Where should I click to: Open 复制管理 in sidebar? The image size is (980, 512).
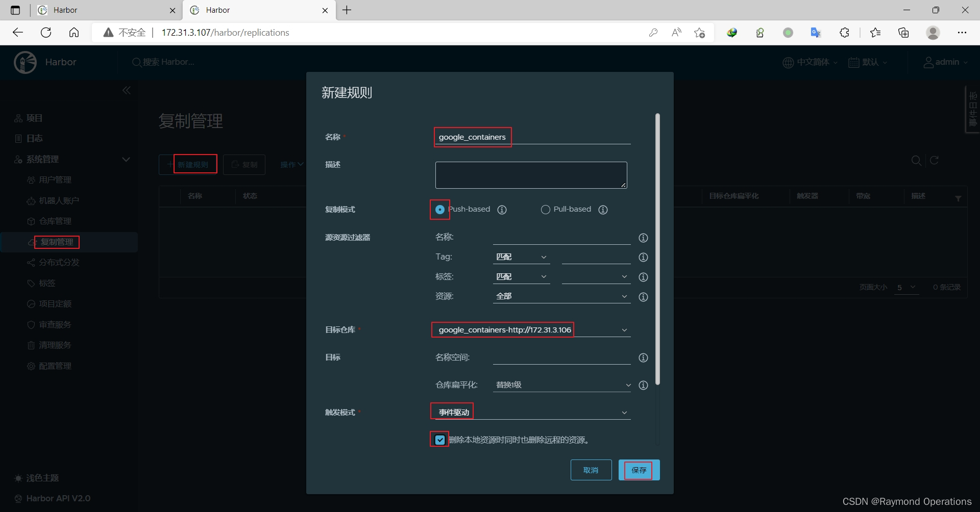click(x=57, y=242)
